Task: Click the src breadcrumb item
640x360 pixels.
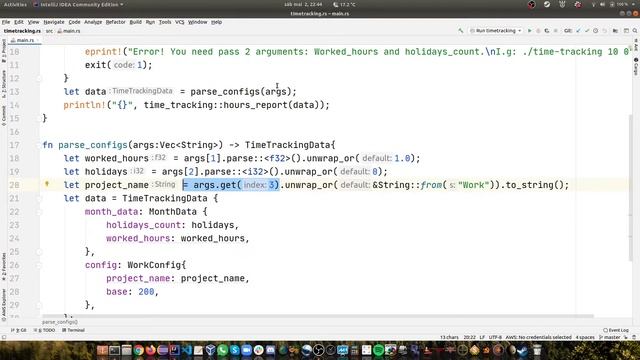Action: pyautogui.click(x=49, y=31)
